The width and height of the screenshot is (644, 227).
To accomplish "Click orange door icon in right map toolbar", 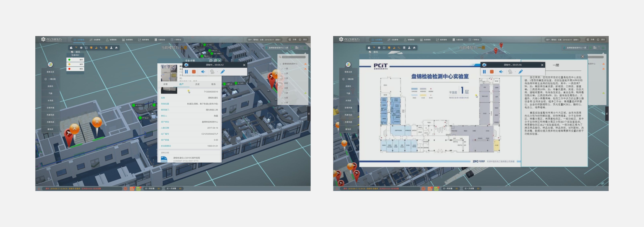I will coord(389,48).
